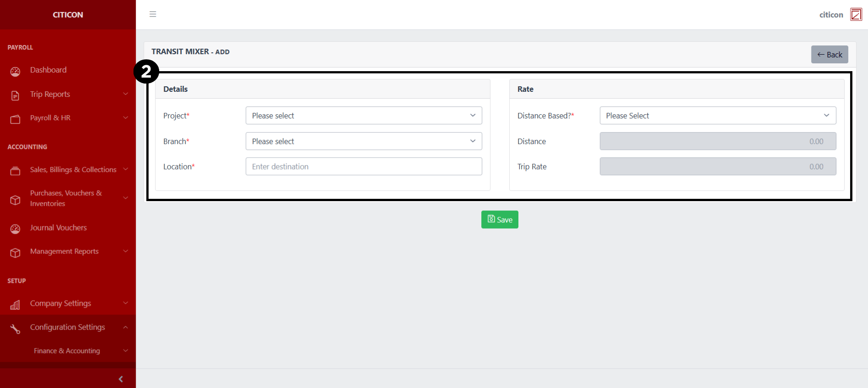
Task: Open the Distance Based dropdown
Action: (x=718, y=116)
